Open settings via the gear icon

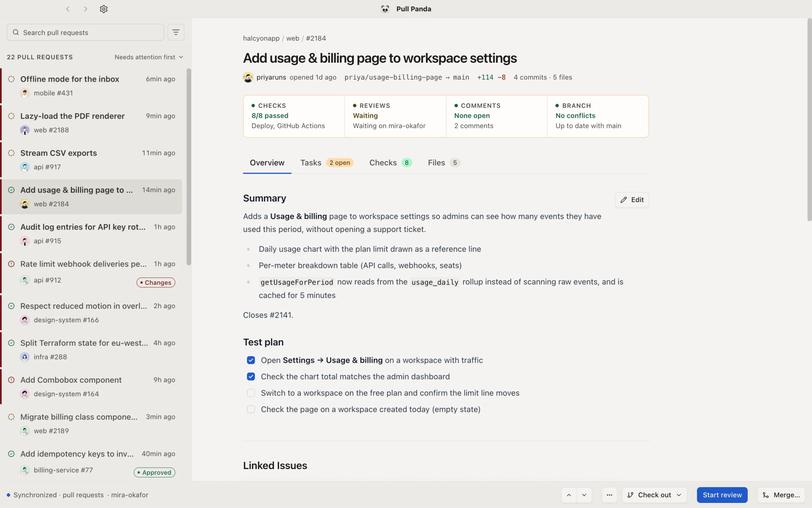click(x=104, y=9)
